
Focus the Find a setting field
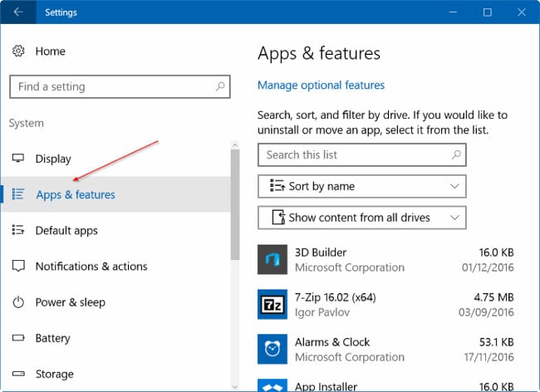120,86
